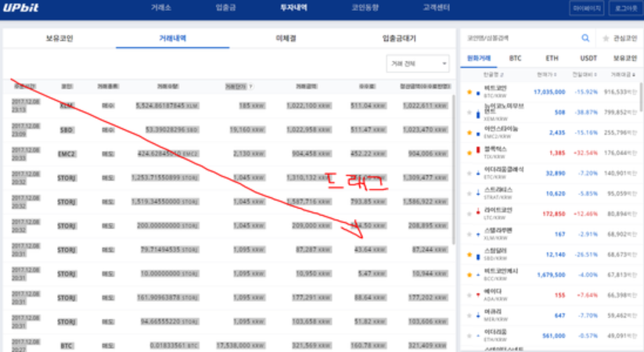The image size is (644, 352).
Task: Click the XLM coin cell in the first transaction row
Action: click(67, 106)
